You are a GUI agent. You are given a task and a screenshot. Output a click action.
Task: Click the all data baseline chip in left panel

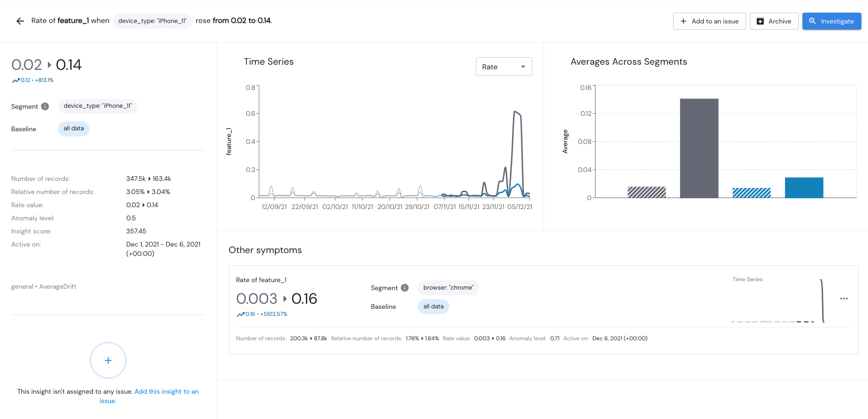(74, 128)
